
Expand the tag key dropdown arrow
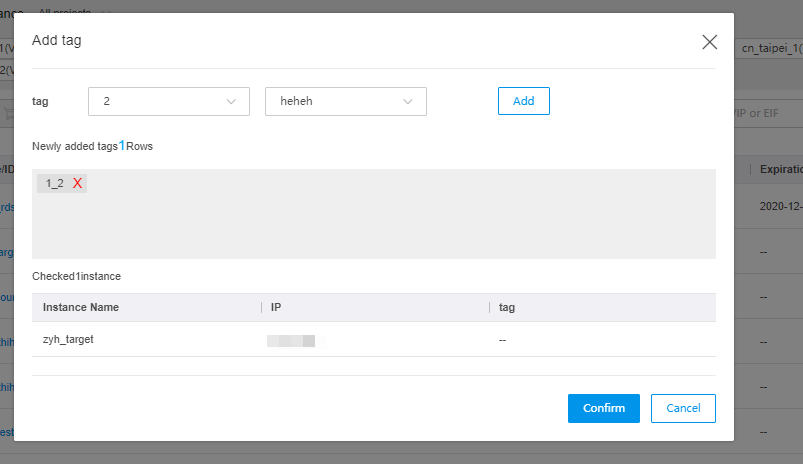(x=231, y=101)
